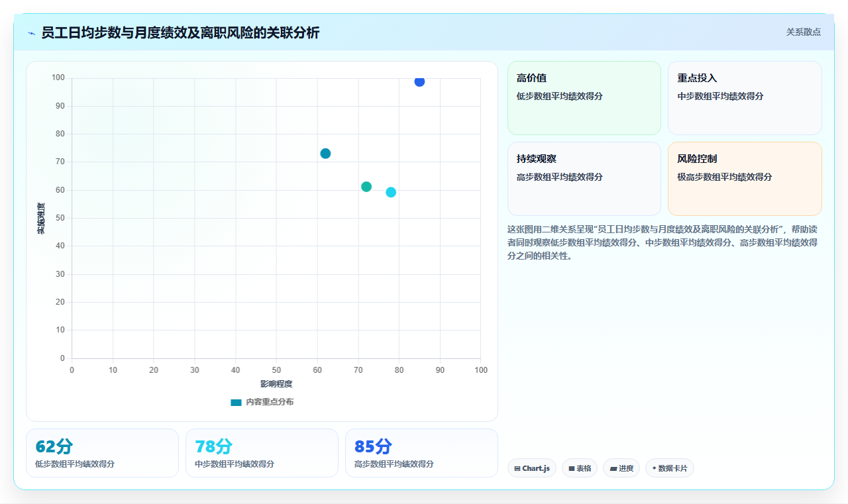Click the text 极高步数组平均绩效得分
Image resolution: width=848 pixels, height=504 pixels.
point(725,177)
